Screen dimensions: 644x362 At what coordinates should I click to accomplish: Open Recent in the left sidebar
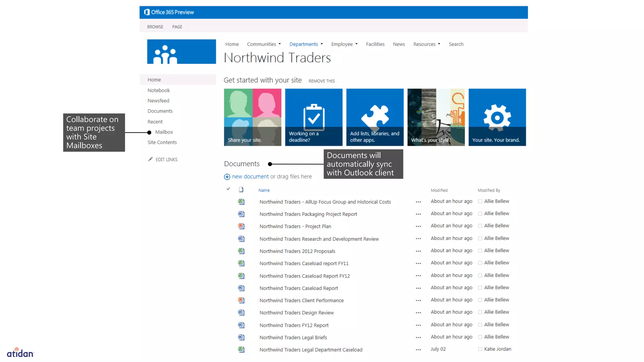155,122
